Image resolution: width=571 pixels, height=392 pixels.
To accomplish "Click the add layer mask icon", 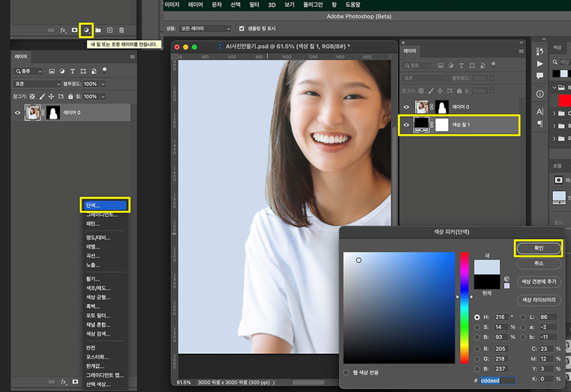I will tap(75, 30).
